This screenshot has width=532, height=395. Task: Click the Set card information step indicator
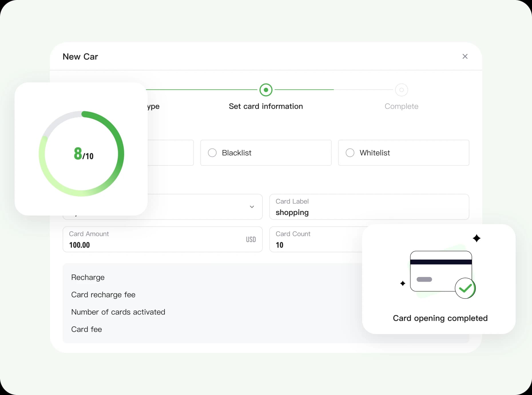[266, 90]
